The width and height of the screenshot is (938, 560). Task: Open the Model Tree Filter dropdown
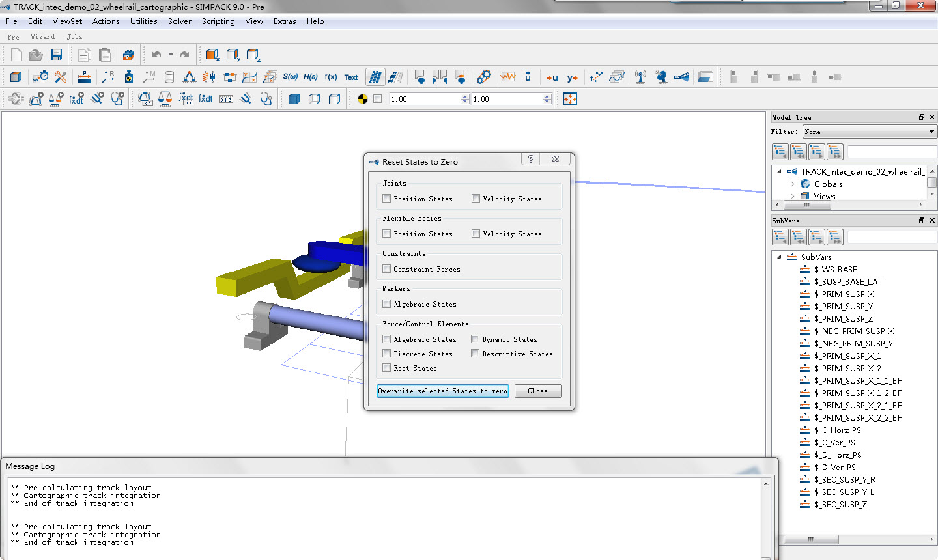[870, 132]
